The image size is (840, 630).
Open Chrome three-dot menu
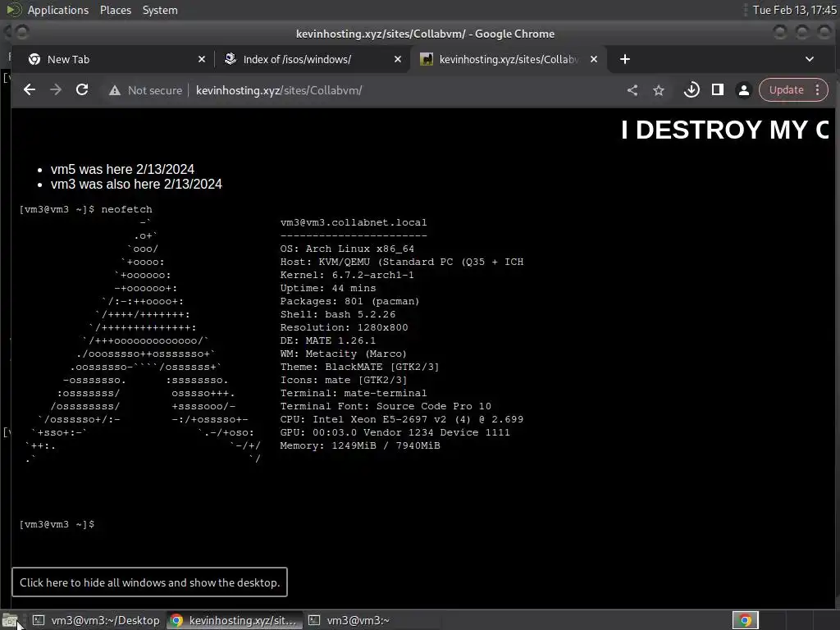[x=818, y=90]
